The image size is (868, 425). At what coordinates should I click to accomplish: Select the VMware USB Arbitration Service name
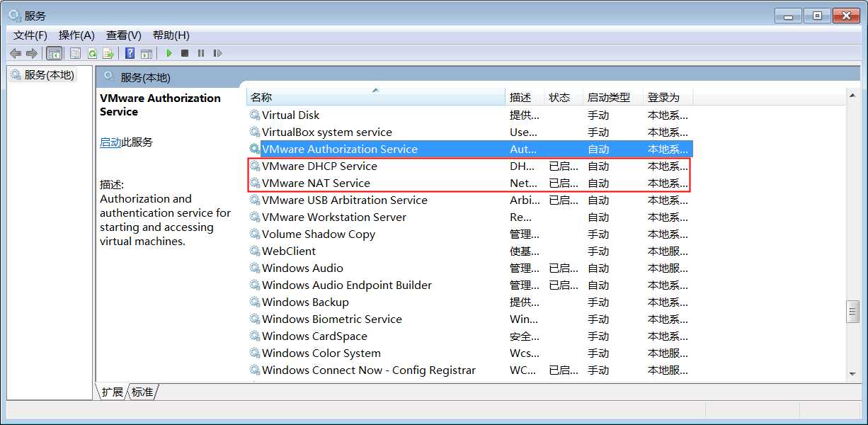(345, 200)
